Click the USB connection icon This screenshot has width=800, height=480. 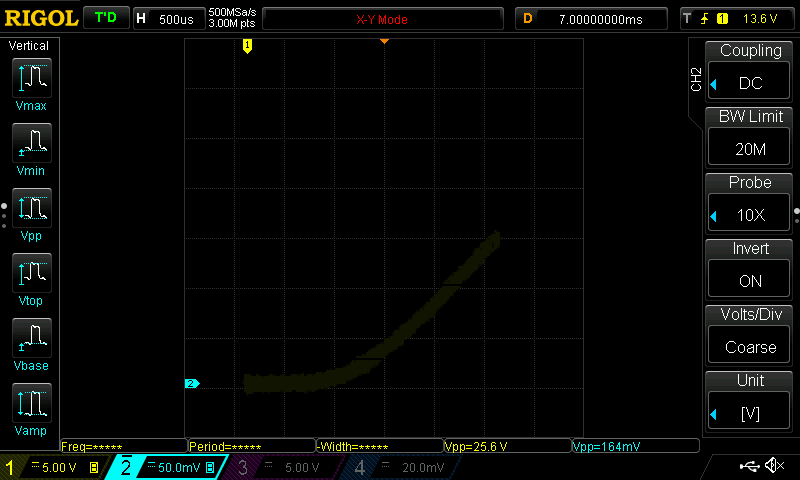(749, 466)
